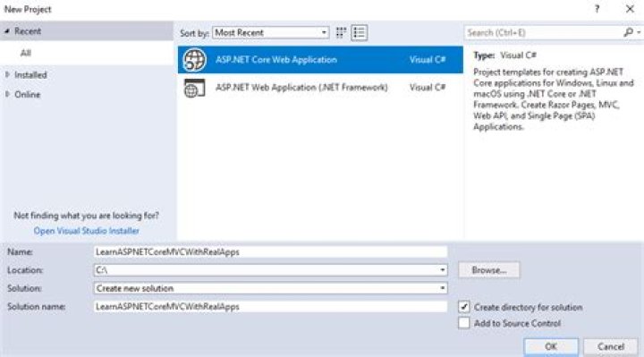Open Visual Studio Installer link

[x=86, y=231]
